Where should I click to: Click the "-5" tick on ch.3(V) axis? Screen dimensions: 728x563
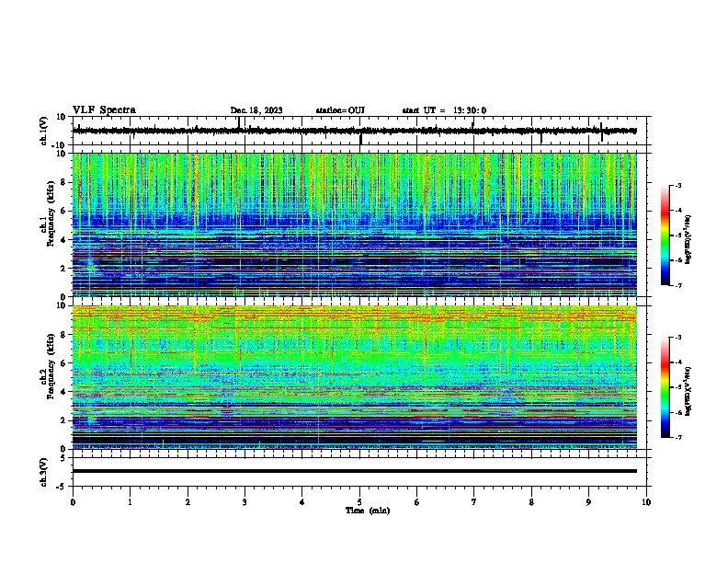(x=62, y=487)
